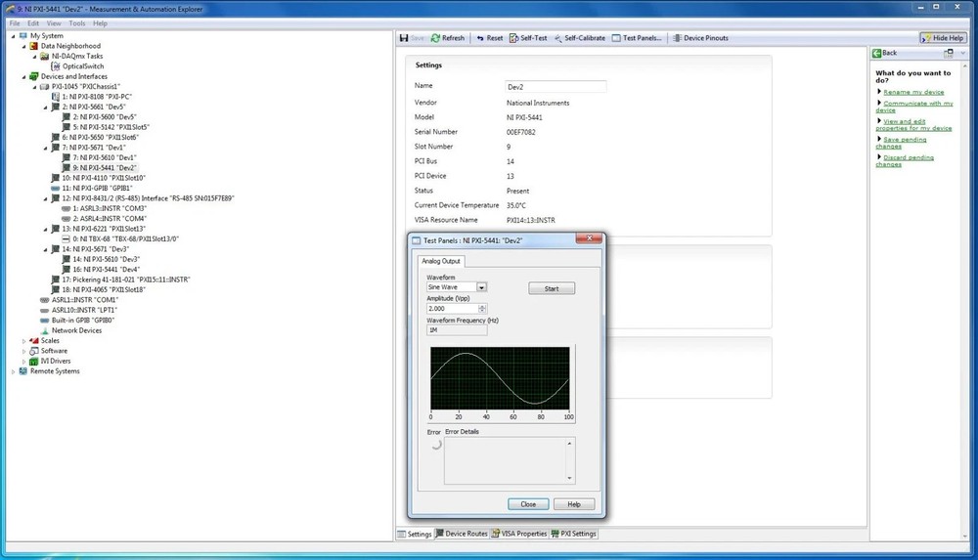Select the NI-DAQmx Tasks icon
Viewport: 978px width, 560px height.
pyautogui.click(x=44, y=56)
